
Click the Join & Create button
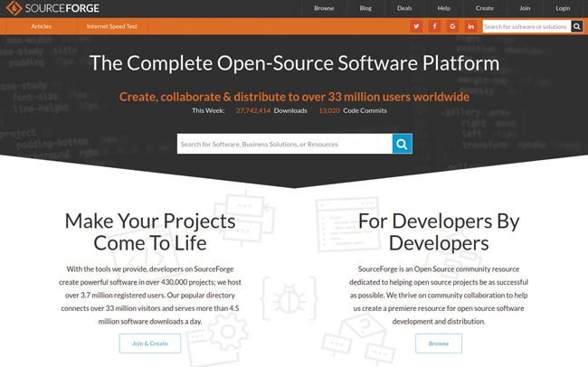150,343
